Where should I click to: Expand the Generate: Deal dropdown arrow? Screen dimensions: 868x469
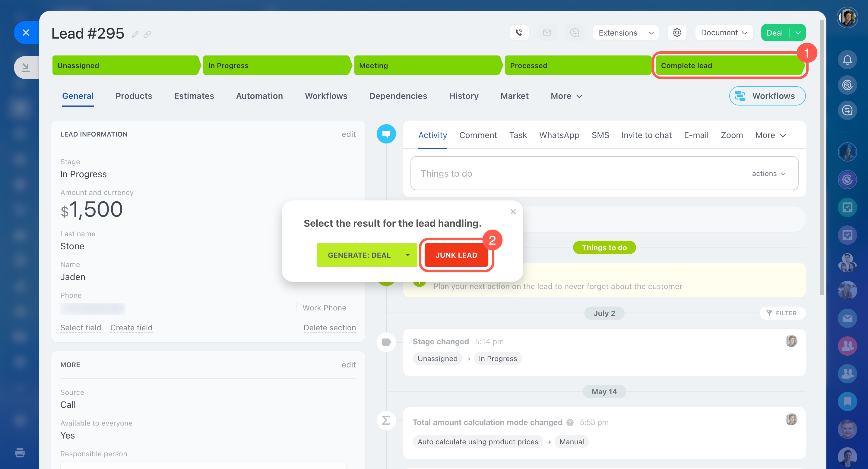click(408, 255)
